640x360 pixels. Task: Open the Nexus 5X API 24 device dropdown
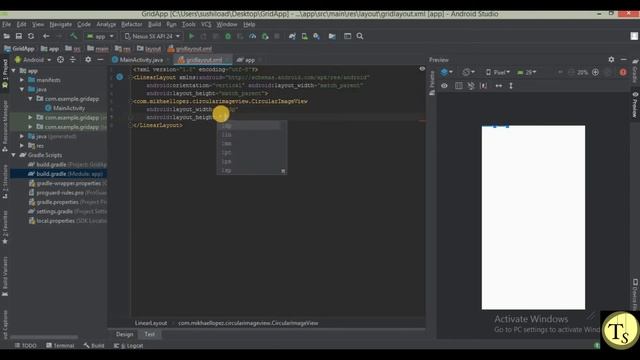(x=152, y=36)
